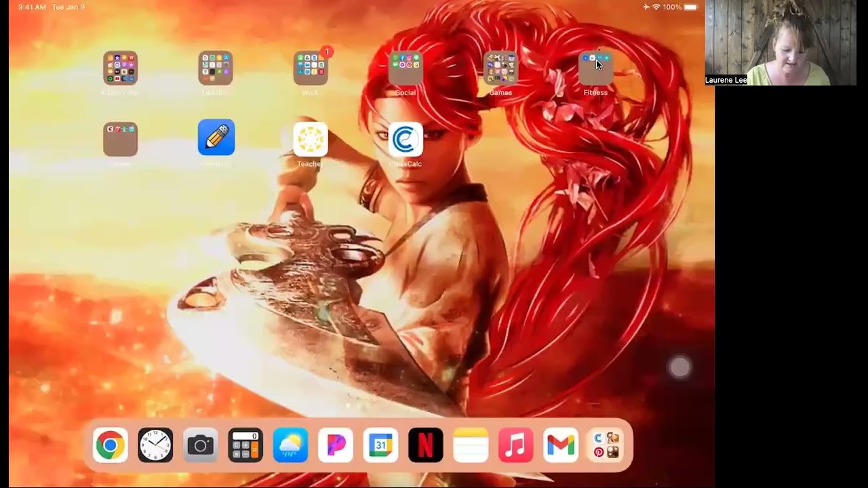Open the Teacher app

click(311, 139)
